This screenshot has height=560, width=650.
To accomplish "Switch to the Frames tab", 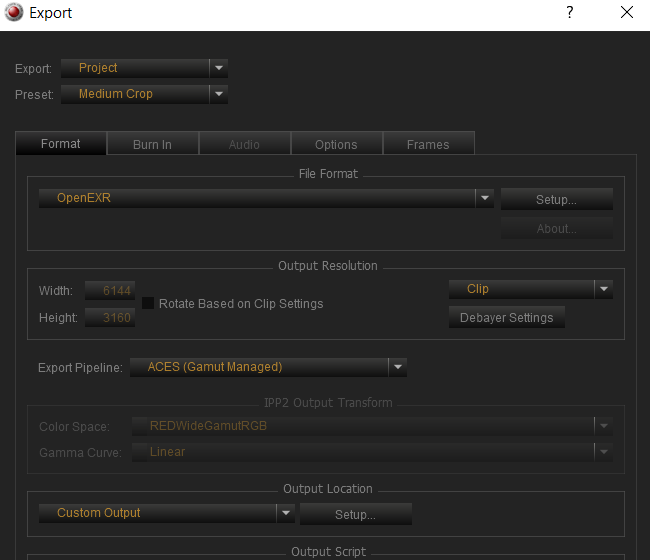I will click(428, 144).
